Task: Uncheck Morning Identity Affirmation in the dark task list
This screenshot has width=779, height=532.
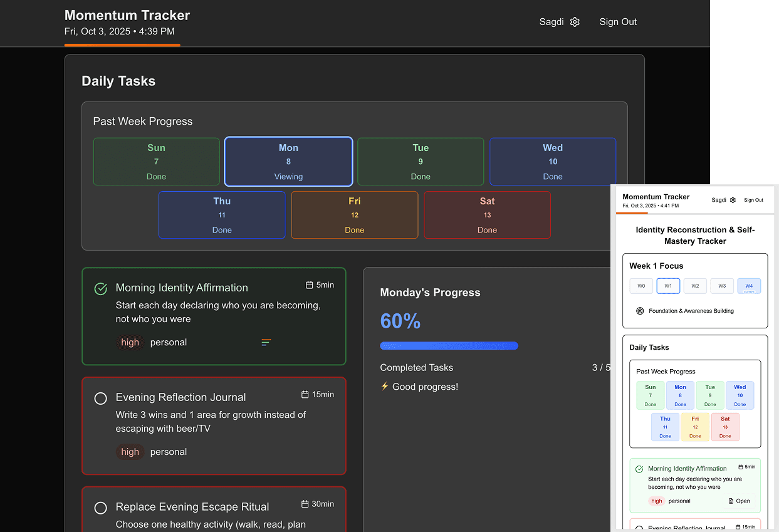Action: coord(100,289)
